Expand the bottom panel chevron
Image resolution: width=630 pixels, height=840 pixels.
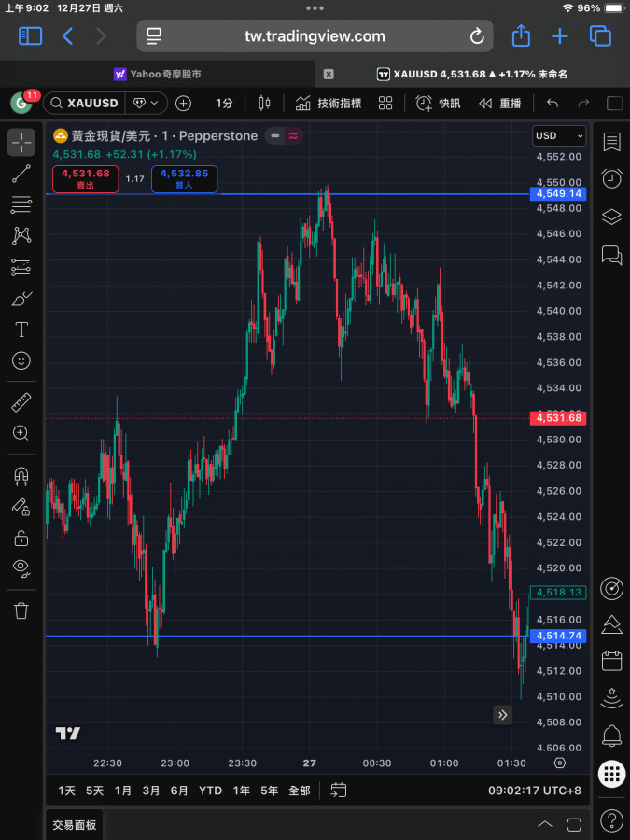545,824
